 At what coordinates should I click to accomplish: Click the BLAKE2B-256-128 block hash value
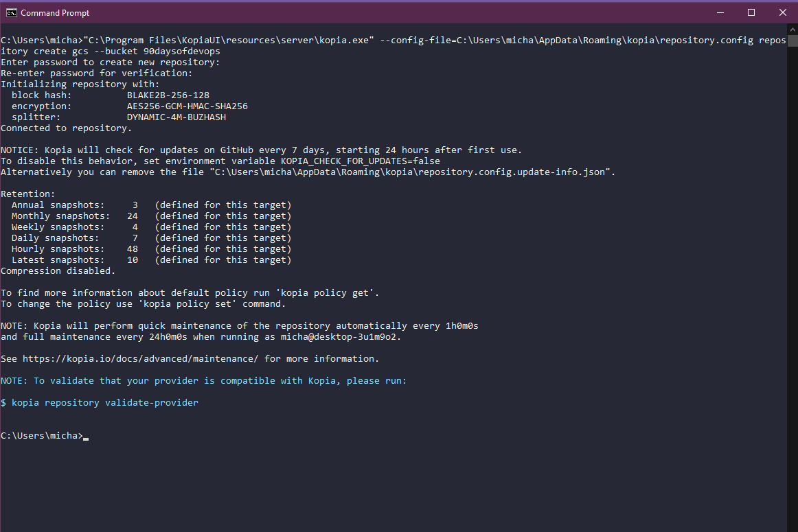(x=168, y=95)
